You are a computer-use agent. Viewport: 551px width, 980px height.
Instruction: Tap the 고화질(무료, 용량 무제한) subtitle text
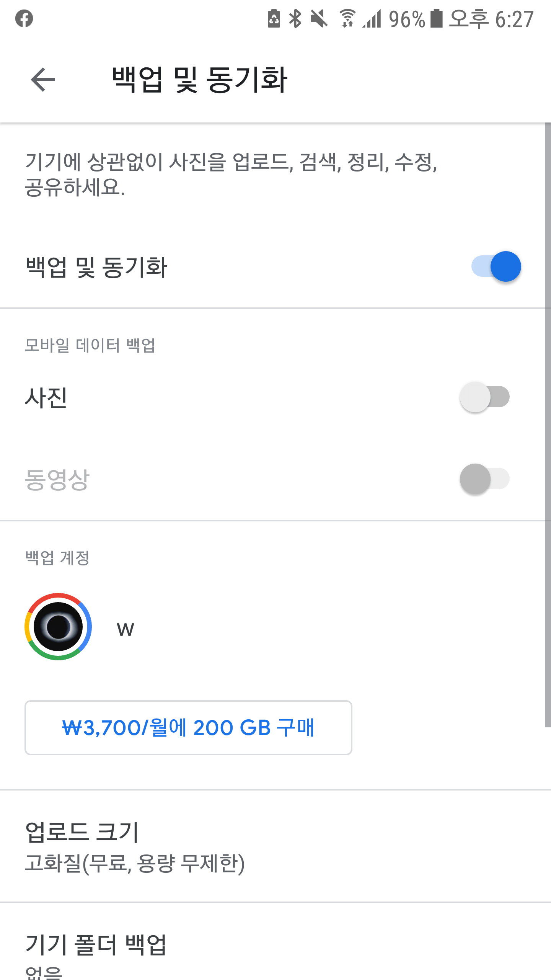click(x=135, y=863)
